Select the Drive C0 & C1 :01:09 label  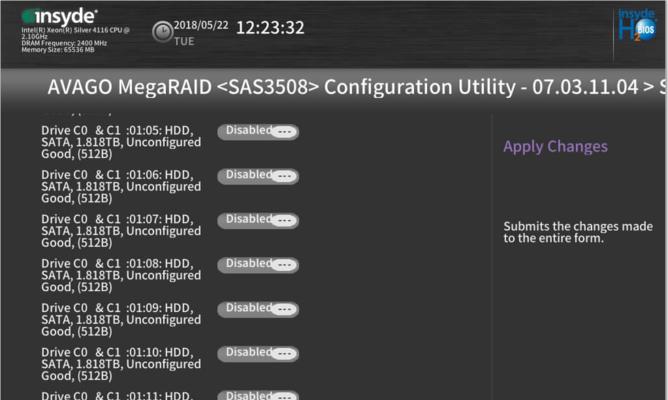(121, 319)
